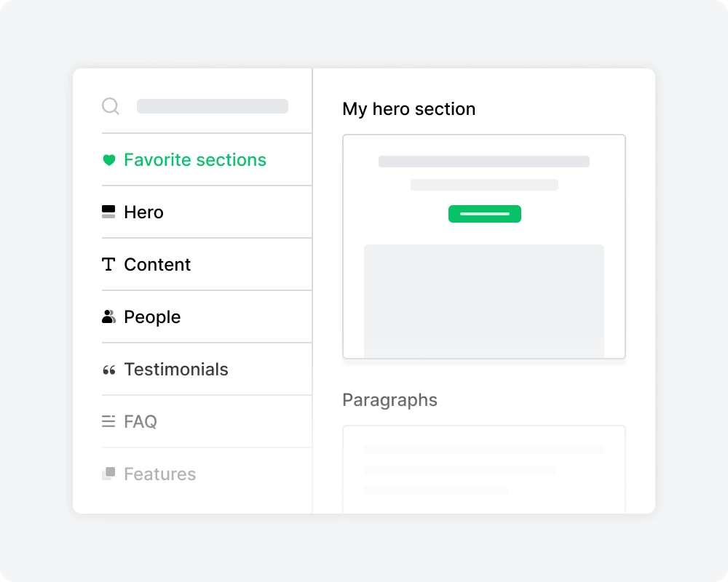Viewport: 728px width, 582px height.
Task: Click the Content text 'T' icon
Action: pyautogui.click(x=108, y=265)
